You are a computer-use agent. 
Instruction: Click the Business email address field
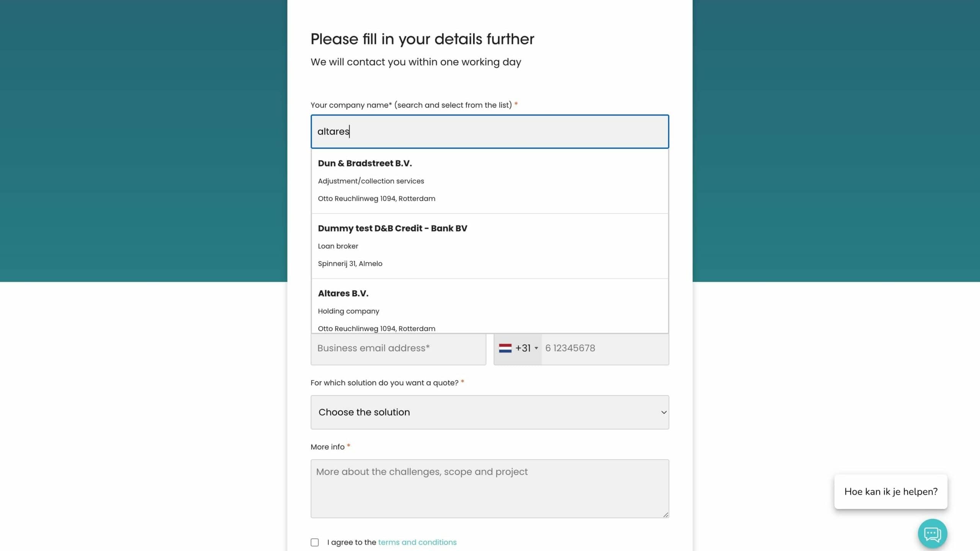click(398, 348)
